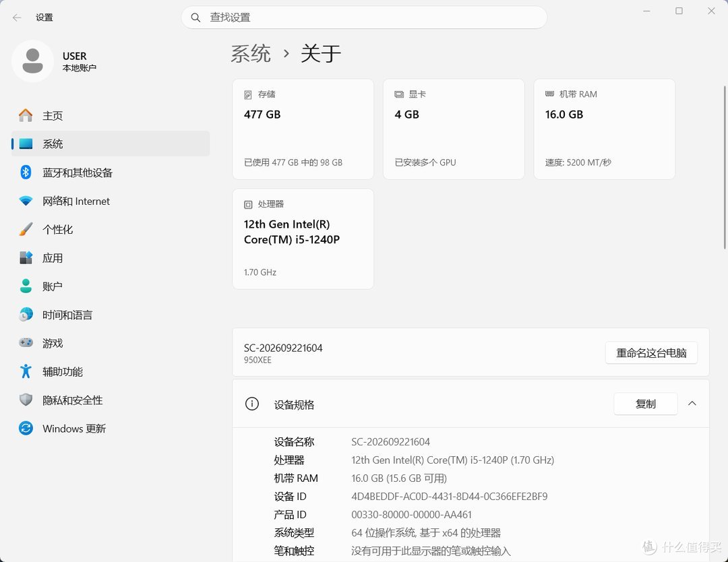
Task: Open the 存储 477 GB card
Action: click(x=303, y=129)
